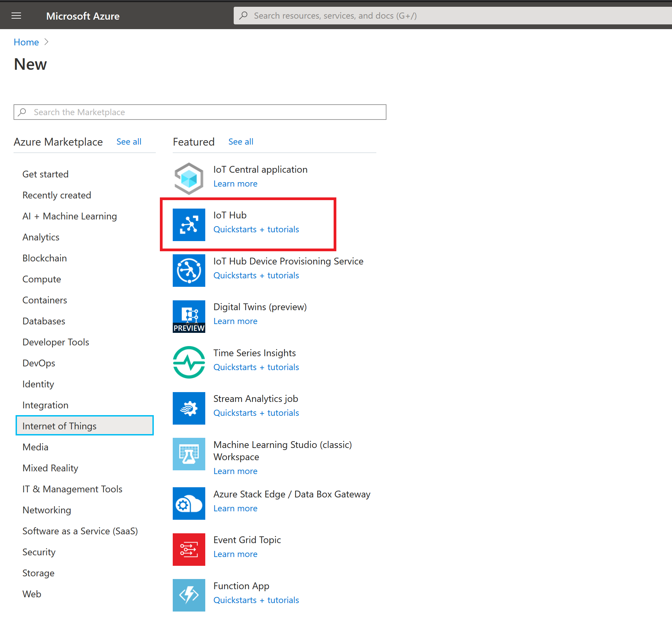Open the Azure portal hamburger menu
The image size is (672, 621).
16,15
